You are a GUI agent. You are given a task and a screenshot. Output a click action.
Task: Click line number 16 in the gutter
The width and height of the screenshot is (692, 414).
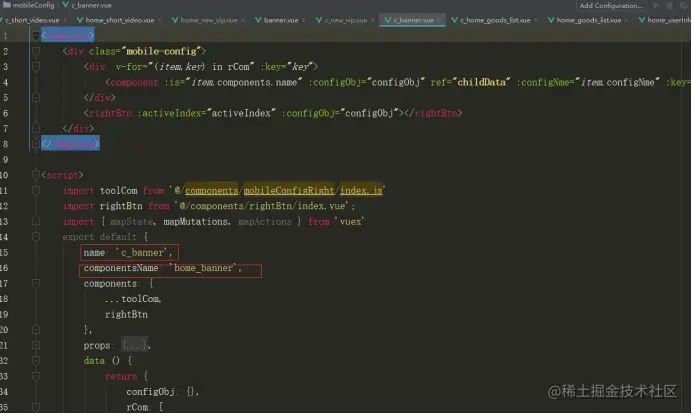[x=4, y=268]
